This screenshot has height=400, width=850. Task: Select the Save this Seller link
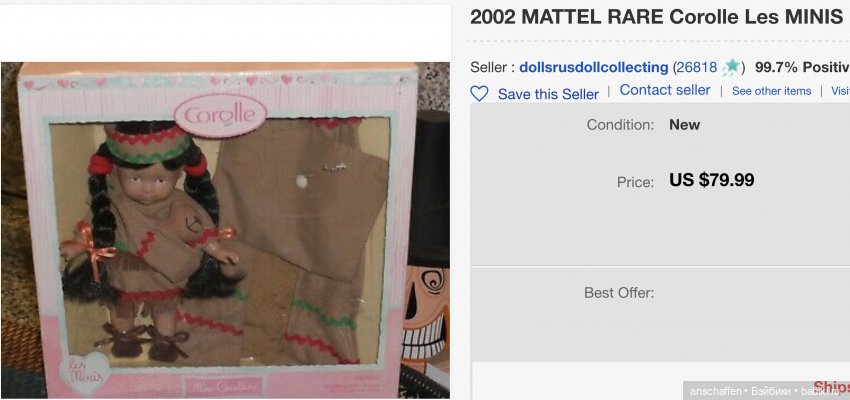(548, 94)
